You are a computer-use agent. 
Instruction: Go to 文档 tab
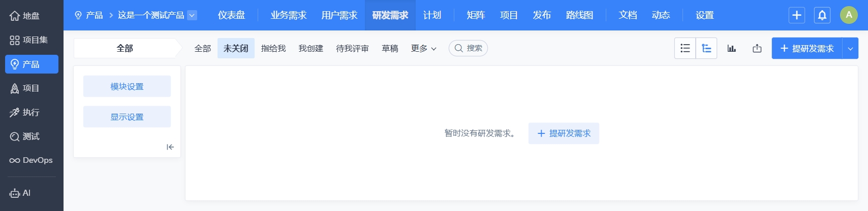pos(628,15)
